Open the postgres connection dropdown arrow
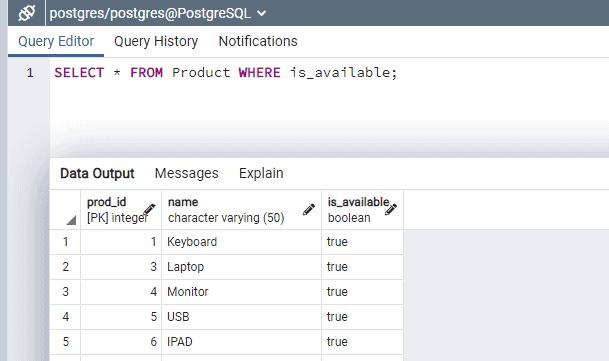This screenshot has width=609, height=361. tap(262, 14)
